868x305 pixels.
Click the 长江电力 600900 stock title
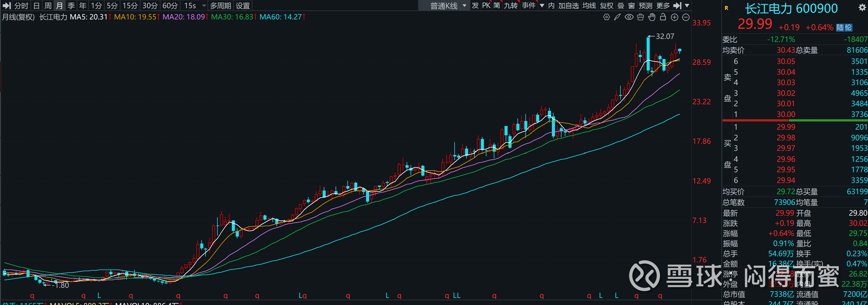tap(791, 8)
